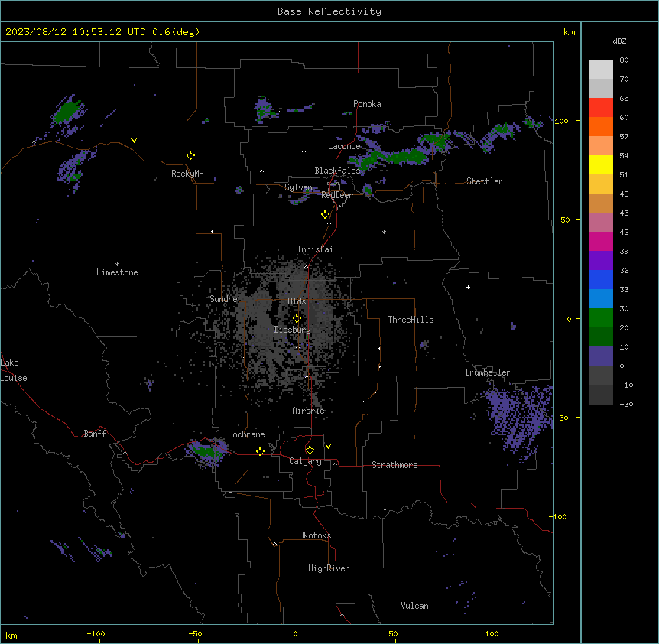Click the yellow V marker east of Calgary
Viewport: 659px width, 644px height.
pos(328,447)
